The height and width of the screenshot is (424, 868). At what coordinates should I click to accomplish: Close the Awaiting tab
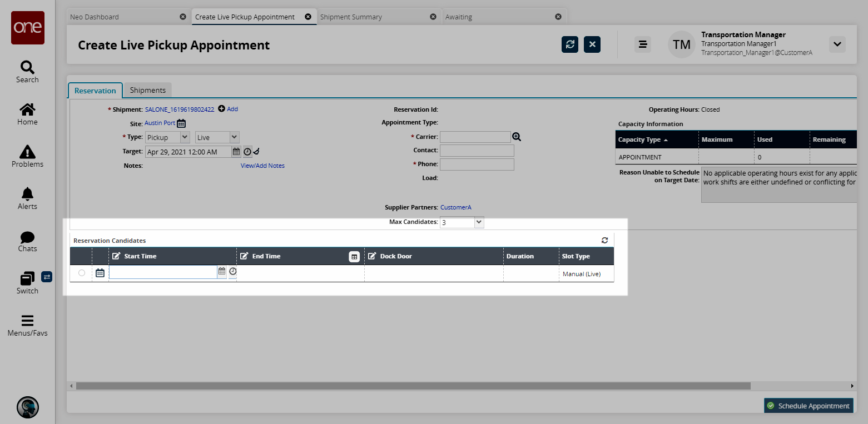(558, 17)
